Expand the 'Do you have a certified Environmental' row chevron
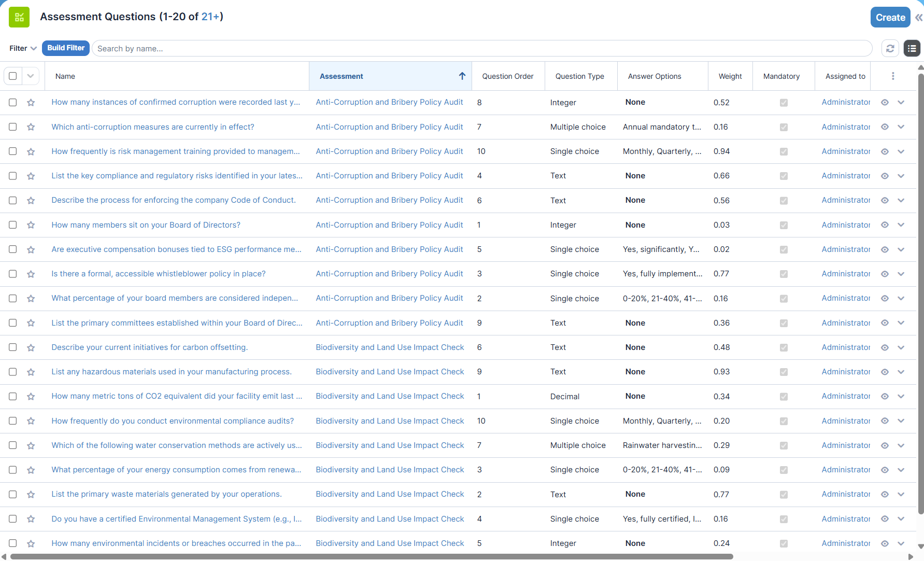The image size is (924, 561). (901, 518)
